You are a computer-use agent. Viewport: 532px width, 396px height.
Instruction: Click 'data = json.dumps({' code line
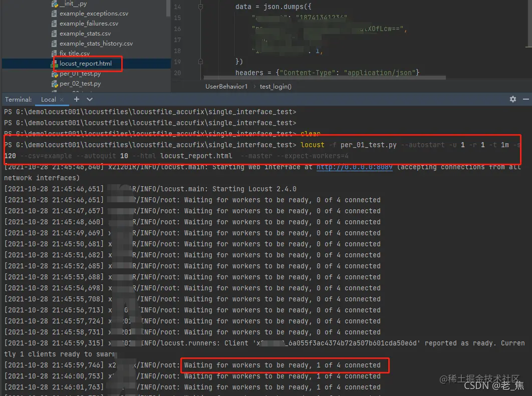274,7
